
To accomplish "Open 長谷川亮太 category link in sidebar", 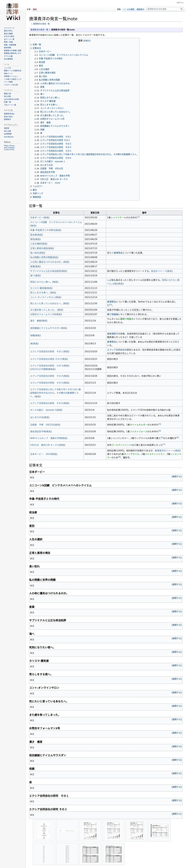I will pos(8,117).
